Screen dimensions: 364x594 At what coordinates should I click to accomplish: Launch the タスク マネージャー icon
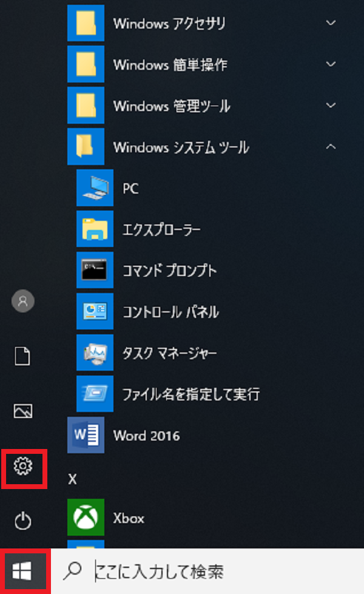tap(95, 353)
